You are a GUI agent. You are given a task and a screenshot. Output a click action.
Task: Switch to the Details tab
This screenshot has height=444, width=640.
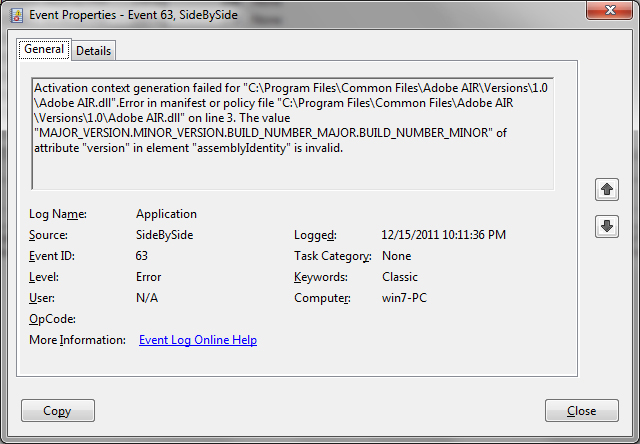93,51
